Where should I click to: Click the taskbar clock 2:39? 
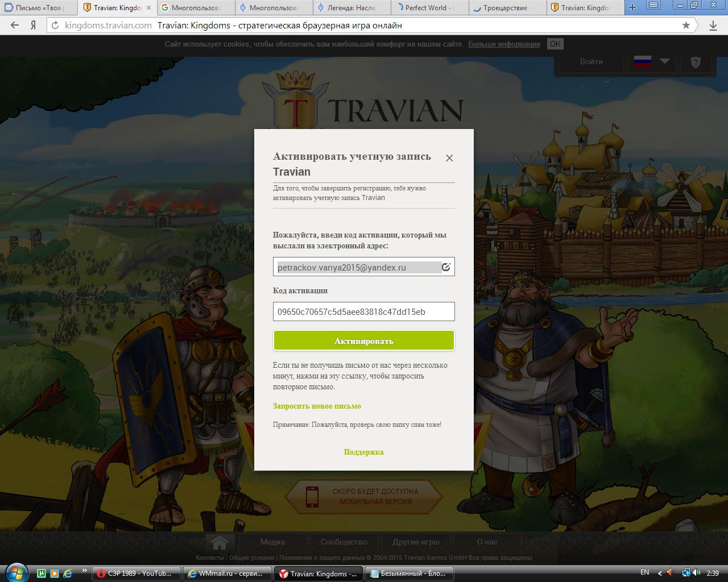[x=713, y=573]
